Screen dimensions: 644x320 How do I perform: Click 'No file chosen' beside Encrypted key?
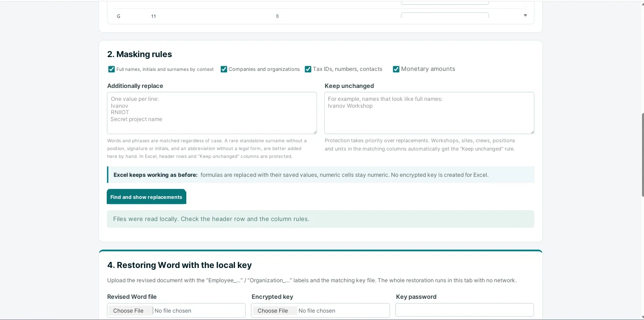pos(317,311)
